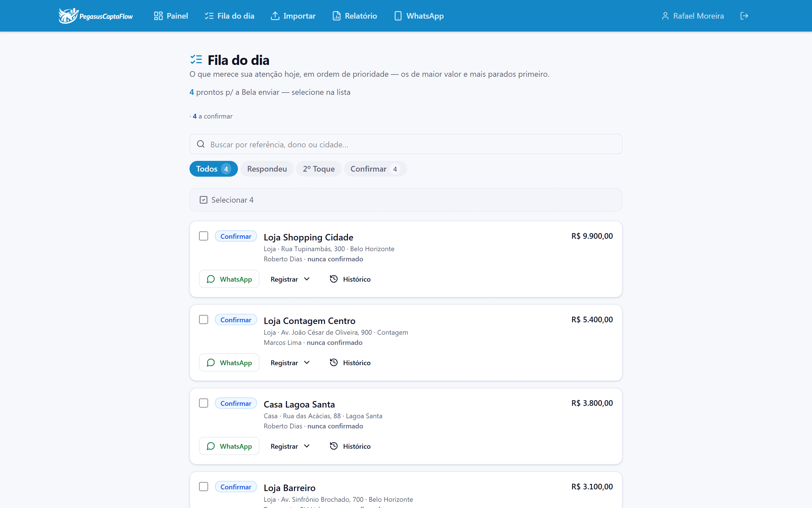The image size is (812, 508).
Task: Open Registrar dropdown for Loja Shopping Cidade
Action: coord(290,279)
